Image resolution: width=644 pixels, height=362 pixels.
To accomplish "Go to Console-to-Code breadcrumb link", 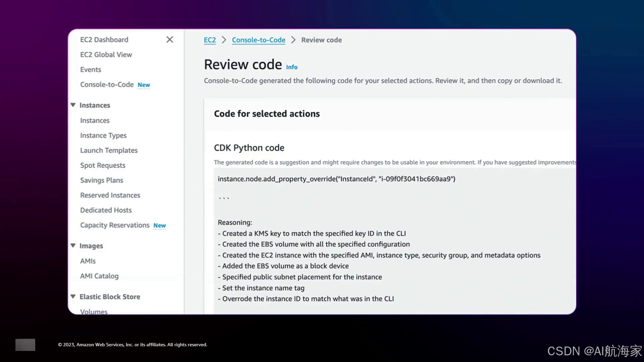I will click(258, 40).
